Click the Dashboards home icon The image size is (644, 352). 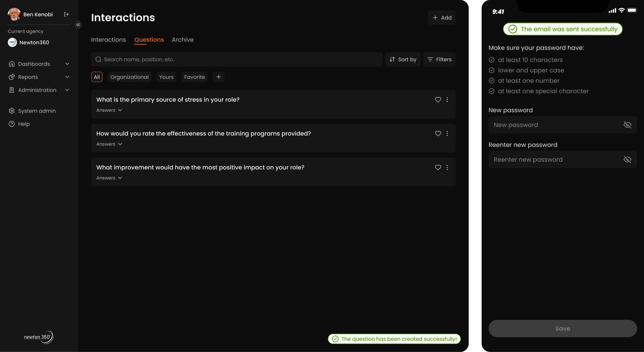pos(11,64)
